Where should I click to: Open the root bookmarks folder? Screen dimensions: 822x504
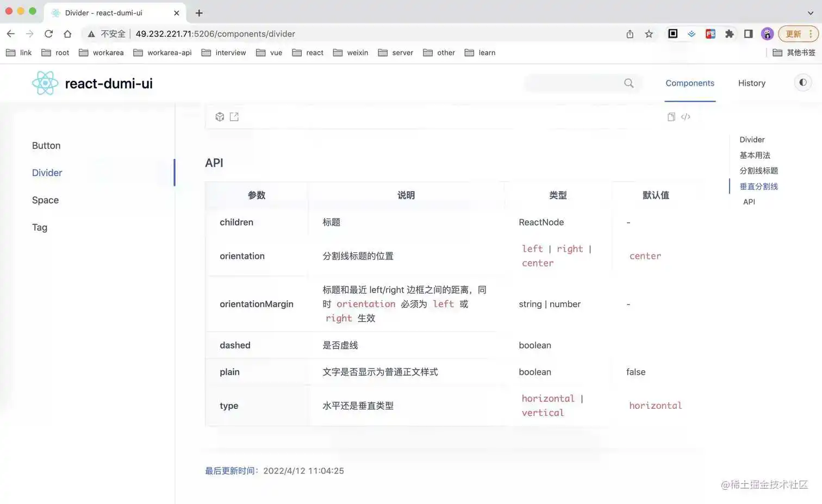point(55,53)
